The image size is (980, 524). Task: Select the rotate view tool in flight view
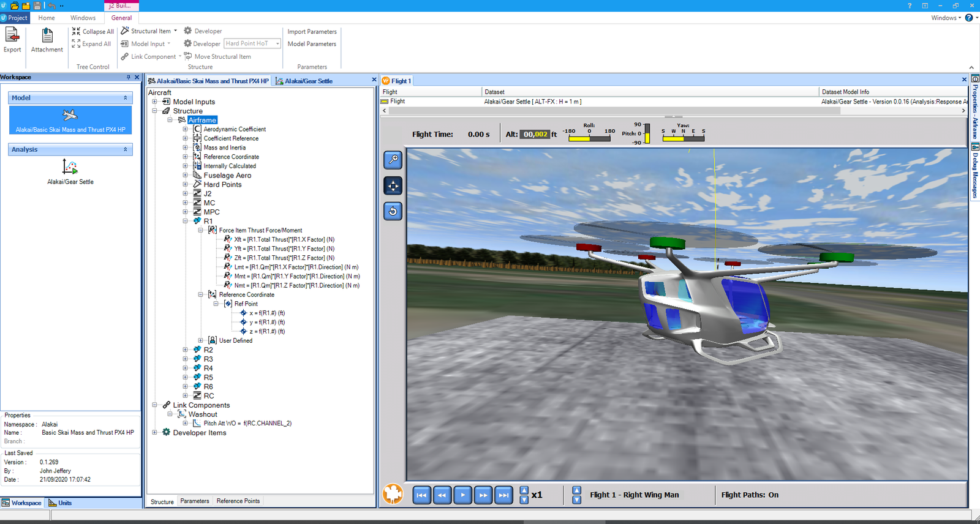pyautogui.click(x=393, y=211)
